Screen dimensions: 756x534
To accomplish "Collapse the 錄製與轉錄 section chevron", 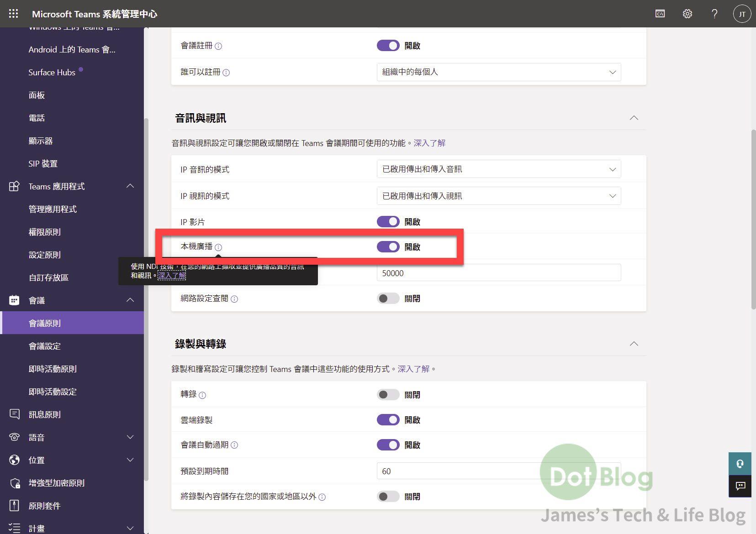I will pos(634,344).
